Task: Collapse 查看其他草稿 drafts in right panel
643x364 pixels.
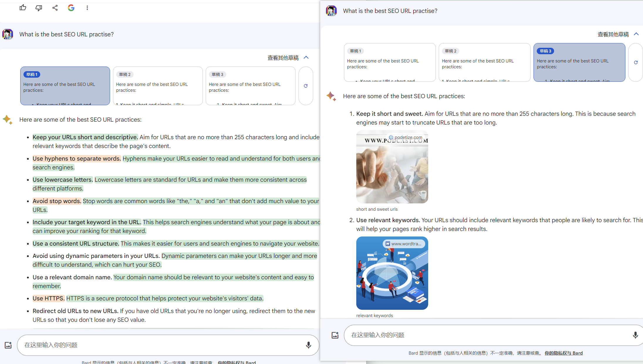Action: pyautogui.click(x=636, y=34)
